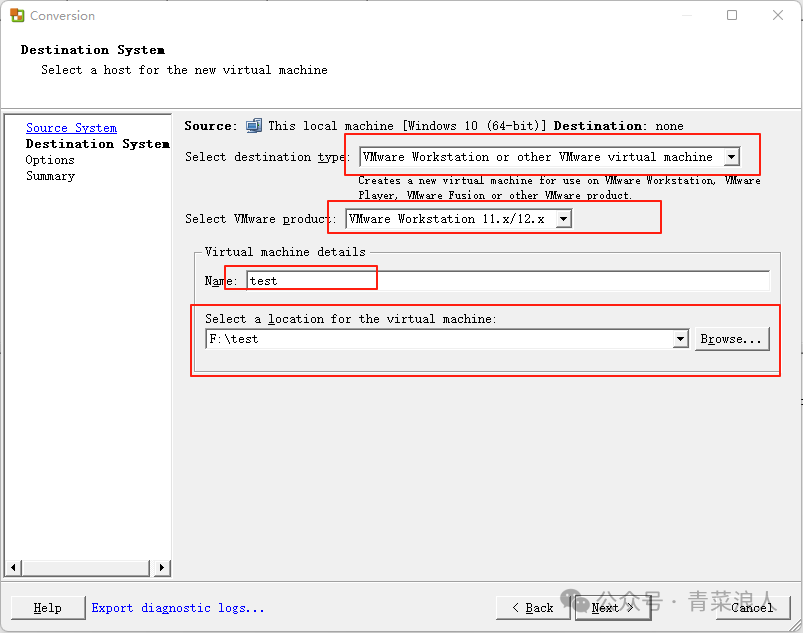803x633 pixels.
Task: Open Help
Action: coord(48,608)
